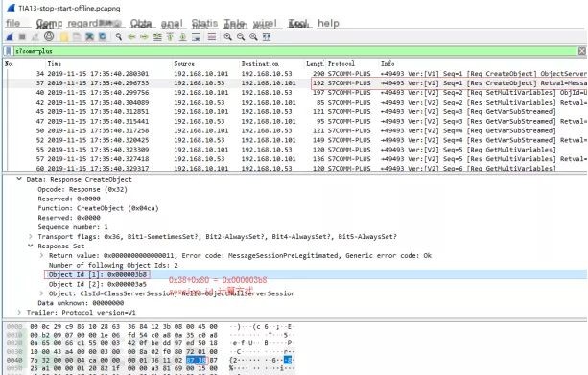Sort by the Source column header
This screenshot has width=588, height=375.
pos(184,63)
